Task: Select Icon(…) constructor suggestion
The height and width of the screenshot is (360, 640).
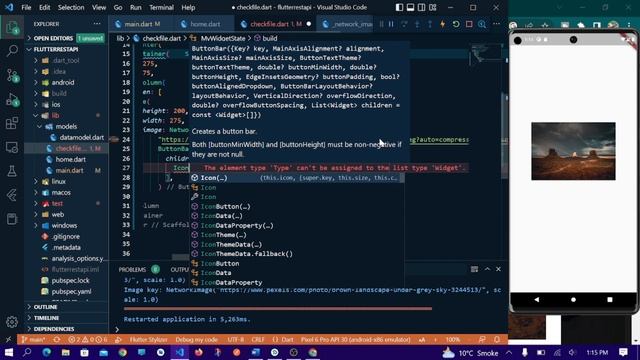Action: click(x=297, y=178)
